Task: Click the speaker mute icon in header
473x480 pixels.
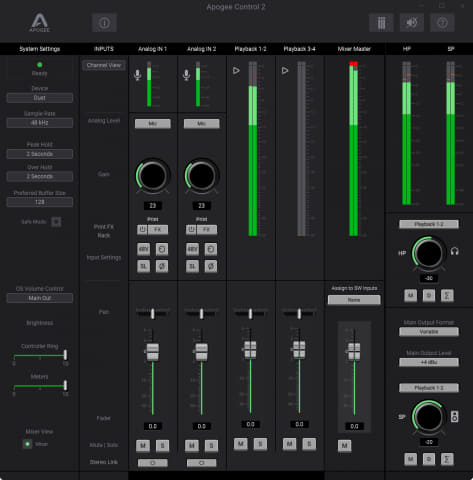Action: [412, 23]
